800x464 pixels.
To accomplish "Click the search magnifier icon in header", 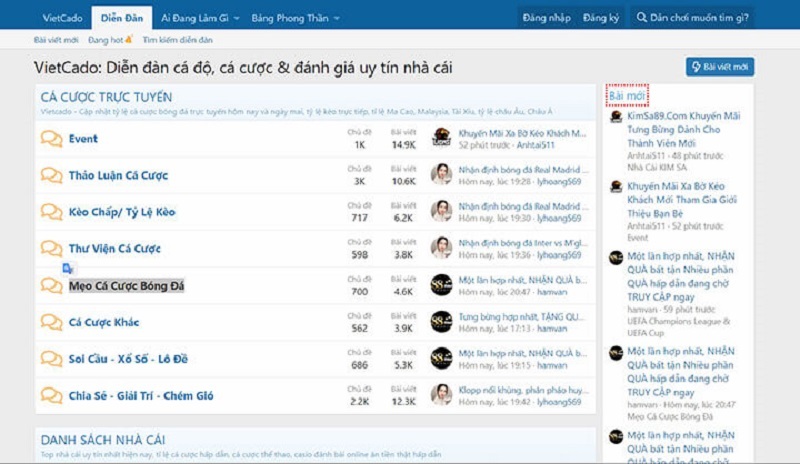I will (641, 18).
